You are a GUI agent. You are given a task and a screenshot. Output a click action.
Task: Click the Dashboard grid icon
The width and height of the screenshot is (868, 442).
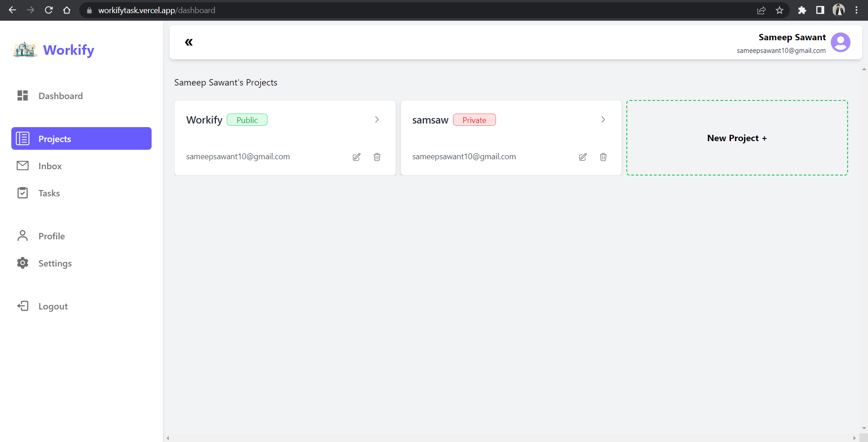[x=23, y=95]
